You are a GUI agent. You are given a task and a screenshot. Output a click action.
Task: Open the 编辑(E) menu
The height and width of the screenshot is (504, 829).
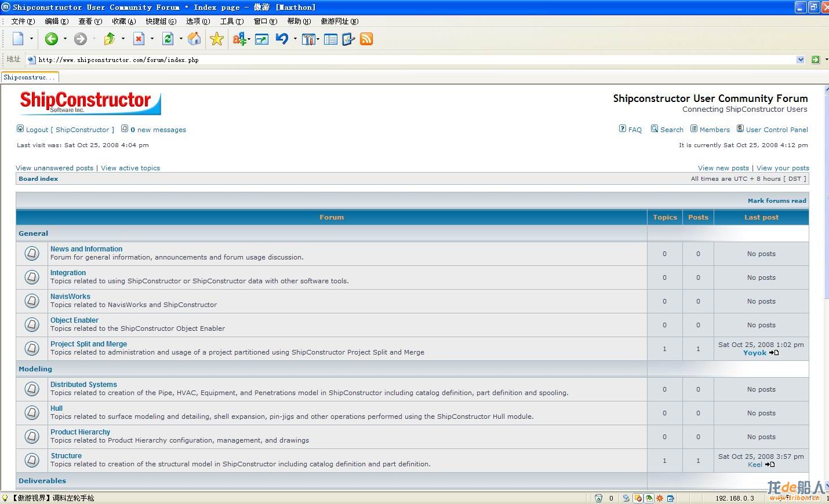pyautogui.click(x=57, y=21)
